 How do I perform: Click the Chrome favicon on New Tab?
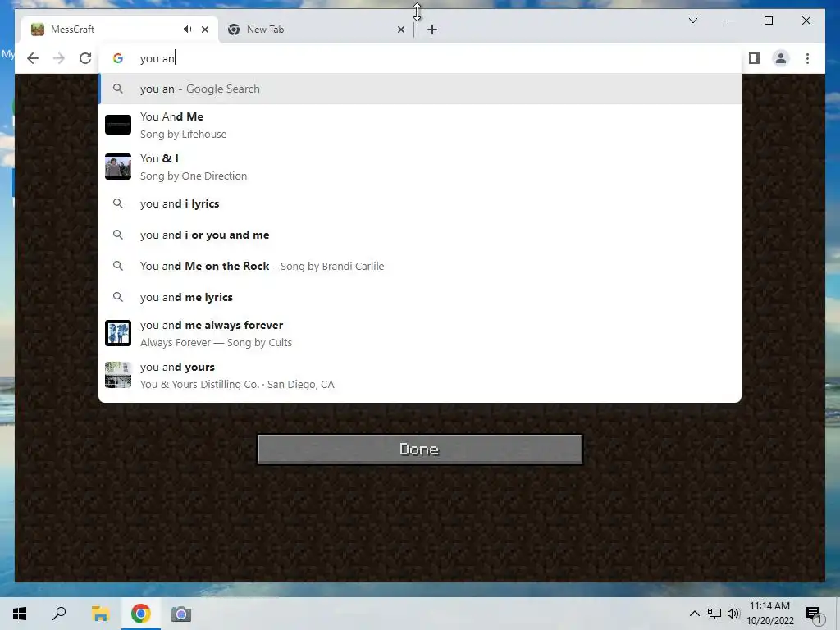click(x=234, y=30)
